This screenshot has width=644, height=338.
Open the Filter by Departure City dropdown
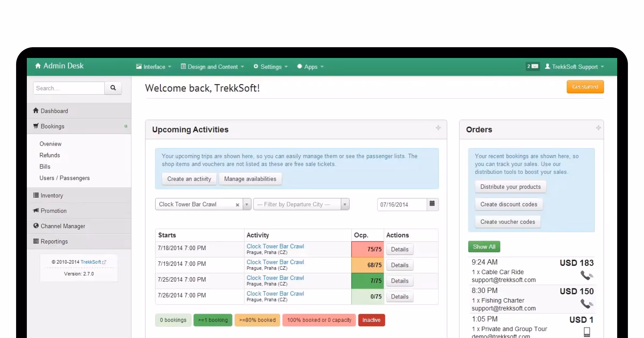point(301,204)
